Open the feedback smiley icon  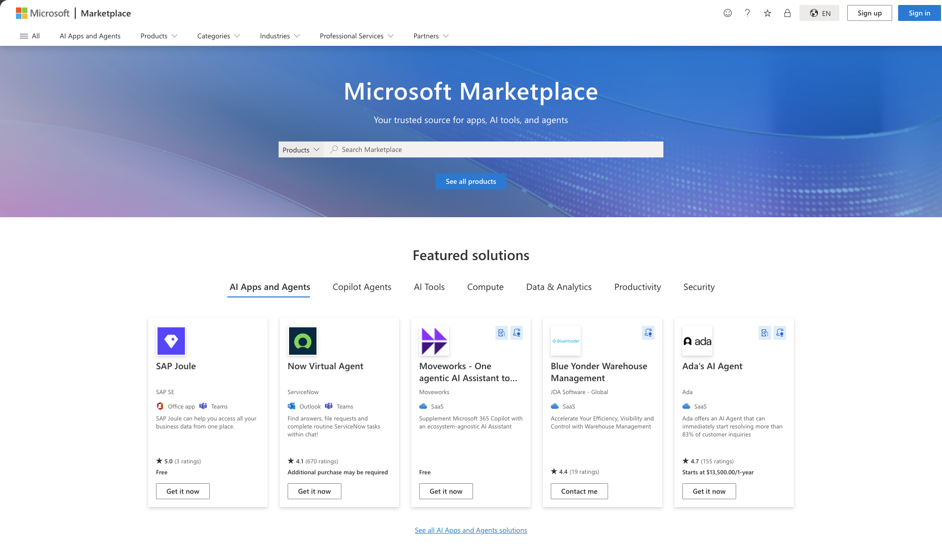click(728, 13)
